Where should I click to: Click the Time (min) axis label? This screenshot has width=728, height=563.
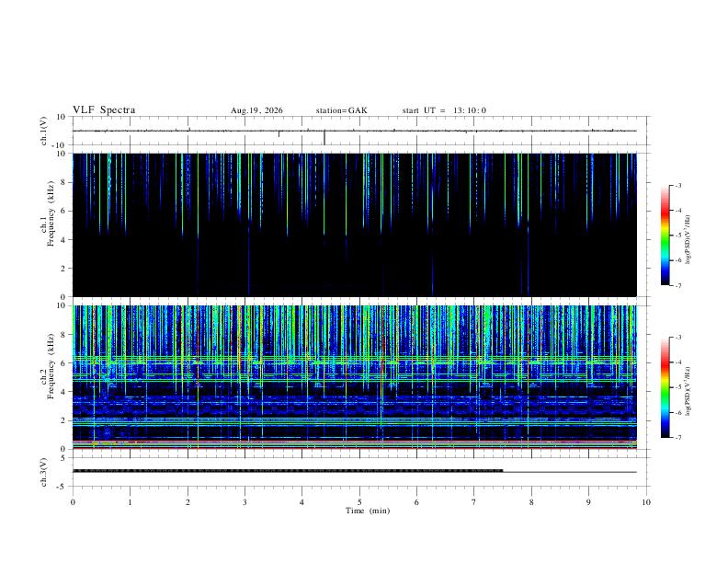[x=368, y=511]
